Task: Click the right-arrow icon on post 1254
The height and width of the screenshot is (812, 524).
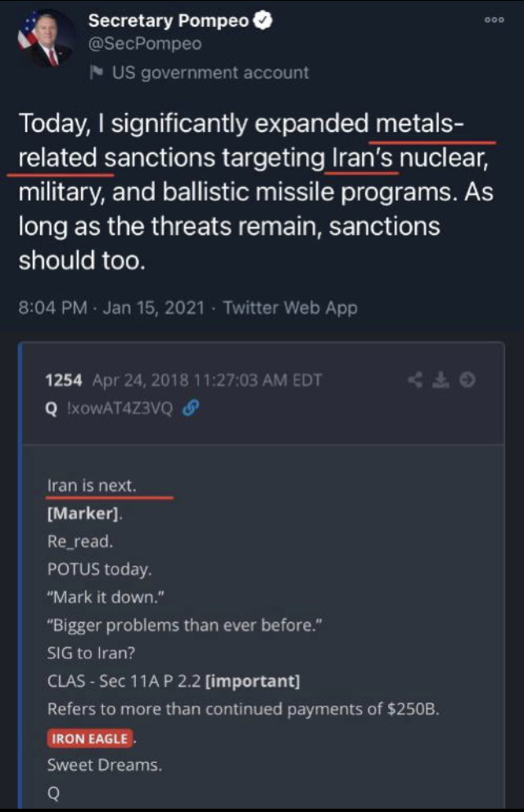Action: (x=468, y=380)
